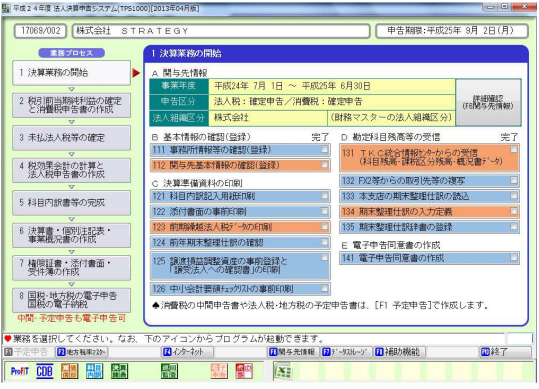
Task: Click the company name field 株式会社 STRATEGY
Action: coord(221,31)
